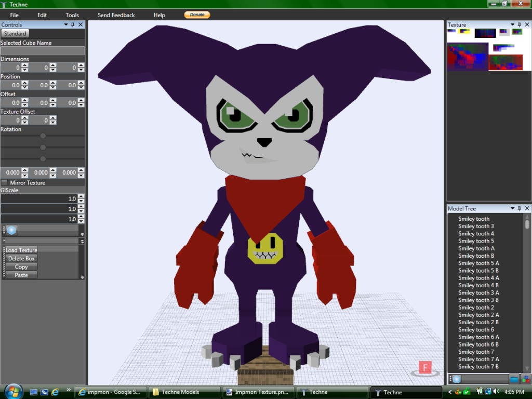The image size is (532, 399).
Task: Click the red F view marker in viewport
Action: pyautogui.click(x=425, y=367)
